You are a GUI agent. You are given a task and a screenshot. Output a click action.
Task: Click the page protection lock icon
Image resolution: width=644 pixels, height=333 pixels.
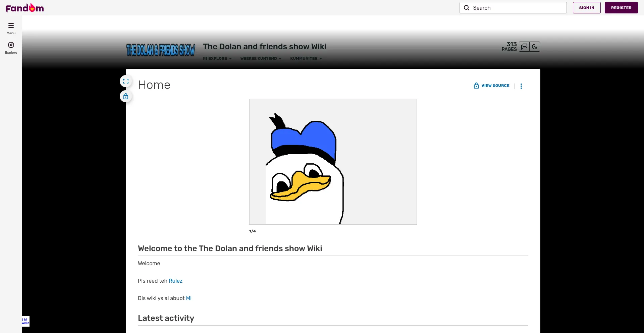pos(126,97)
